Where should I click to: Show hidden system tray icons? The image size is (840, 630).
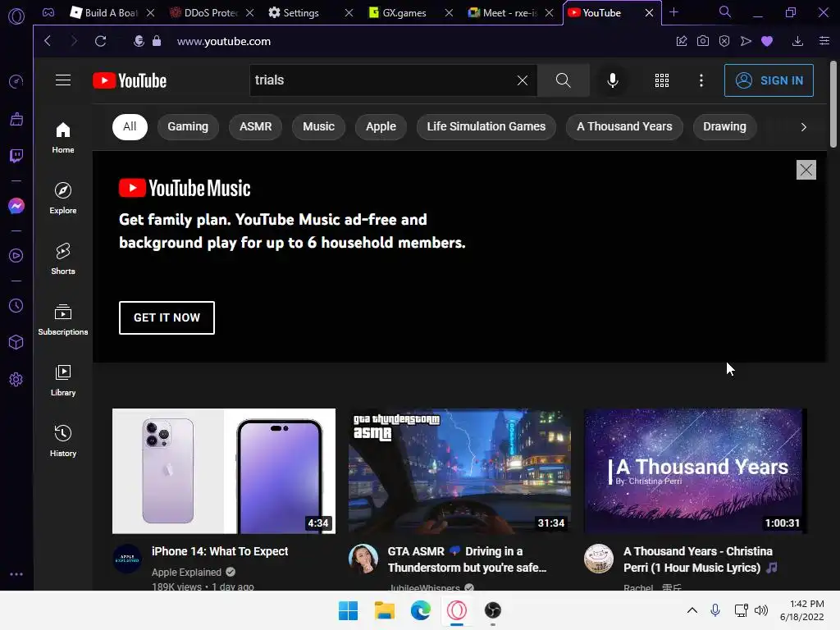pos(692,610)
